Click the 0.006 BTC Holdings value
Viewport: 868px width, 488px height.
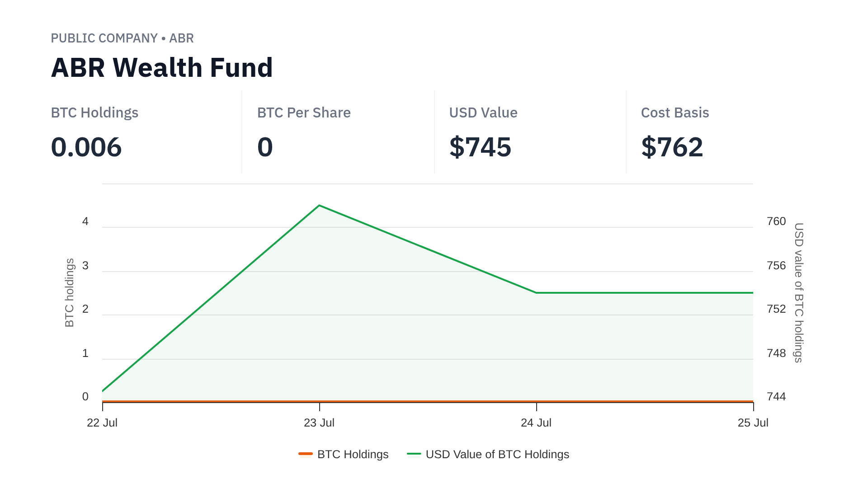pyautogui.click(x=86, y=147)
